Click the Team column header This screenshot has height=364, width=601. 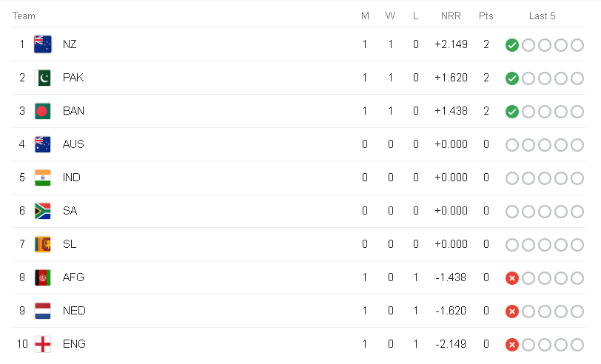click(x=24, y=16)
